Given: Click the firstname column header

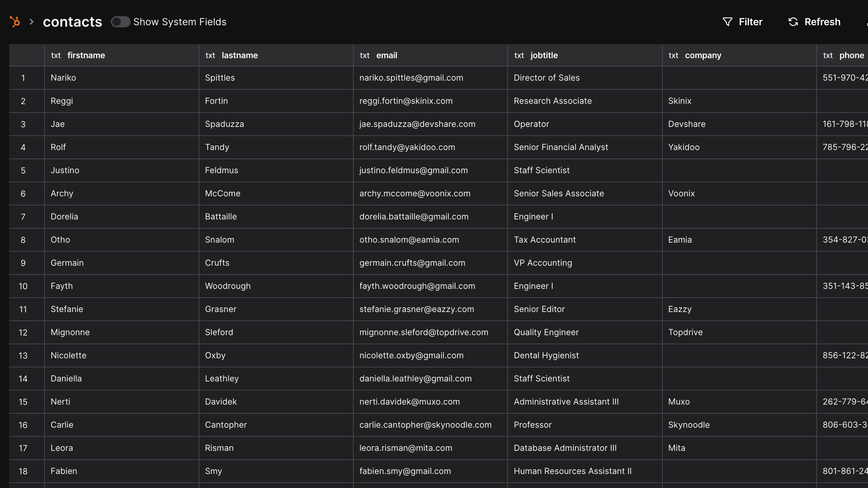Looking at the screenshot, I should (86, 55).
